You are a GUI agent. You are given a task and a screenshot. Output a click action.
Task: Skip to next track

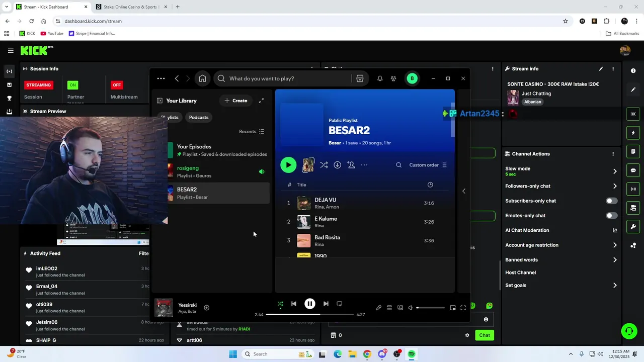(x=326, y=304)
